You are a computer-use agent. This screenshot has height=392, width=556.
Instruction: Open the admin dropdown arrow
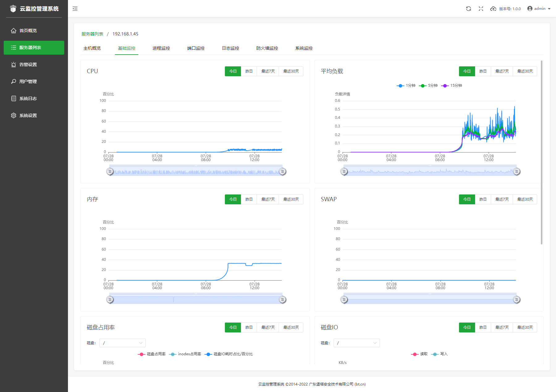tap(549, 9)
